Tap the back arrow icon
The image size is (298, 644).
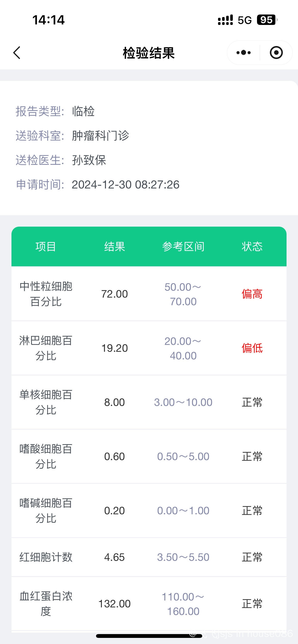17,53
